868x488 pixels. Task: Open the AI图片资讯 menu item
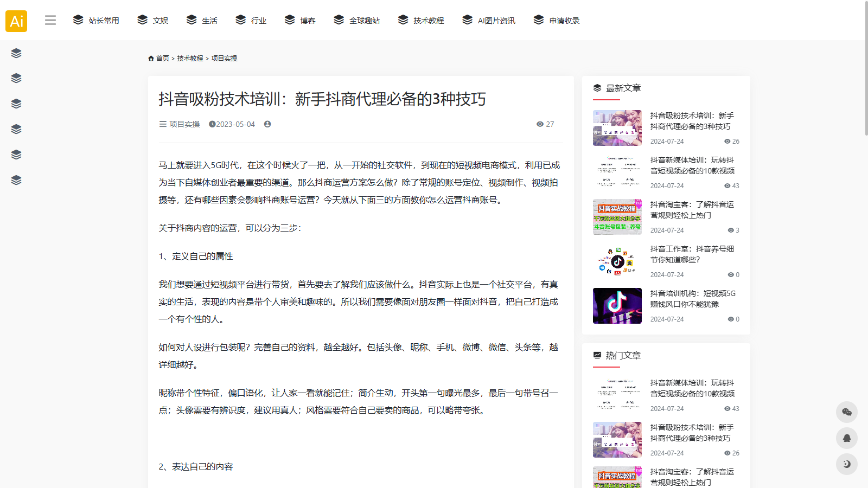(489, 21)
